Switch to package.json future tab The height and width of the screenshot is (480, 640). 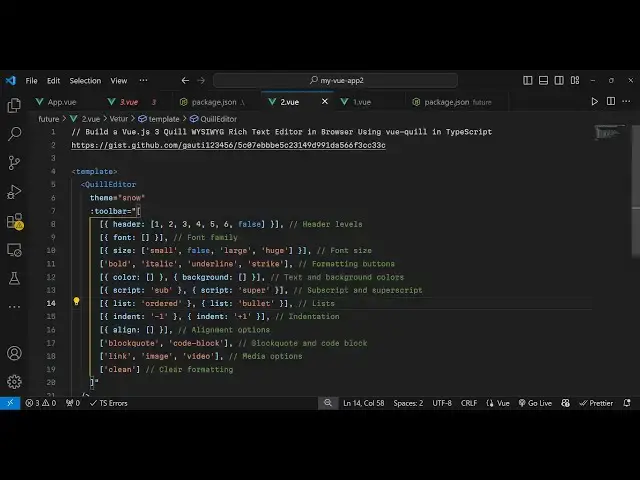coord(457,102)
